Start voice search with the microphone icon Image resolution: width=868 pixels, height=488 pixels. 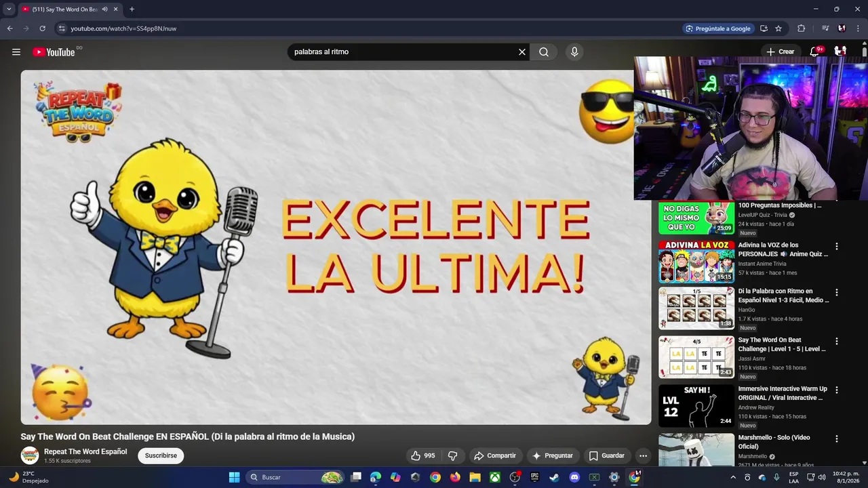pyautogui.click(x=574, y=52)
